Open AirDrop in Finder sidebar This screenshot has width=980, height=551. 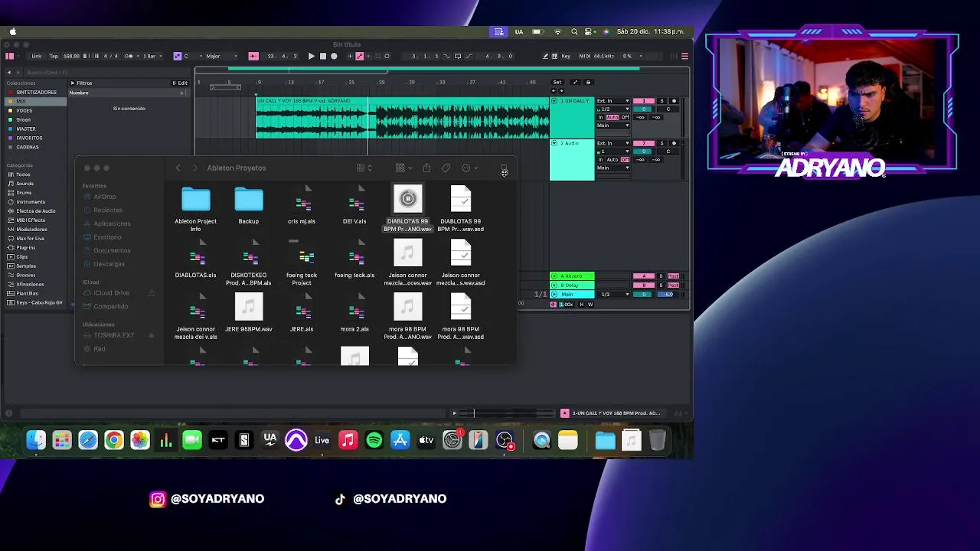(x=105, y=197)
